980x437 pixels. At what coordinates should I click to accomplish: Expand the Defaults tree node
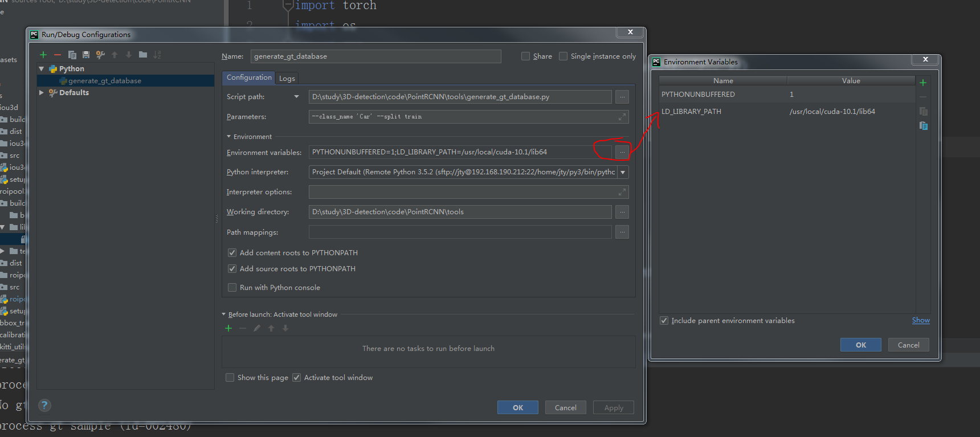tap(42, 92)
